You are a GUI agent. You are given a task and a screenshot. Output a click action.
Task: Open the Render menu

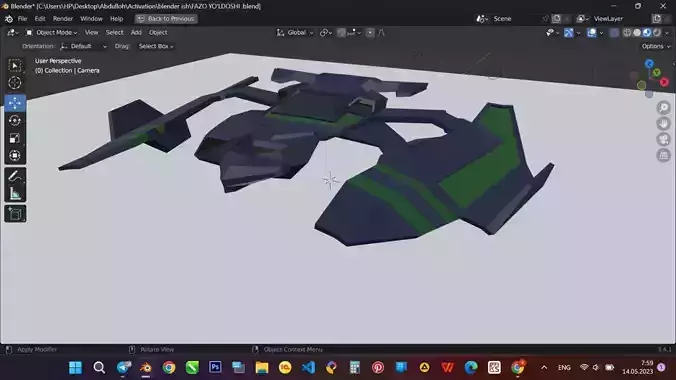click(x=63, y=19)
